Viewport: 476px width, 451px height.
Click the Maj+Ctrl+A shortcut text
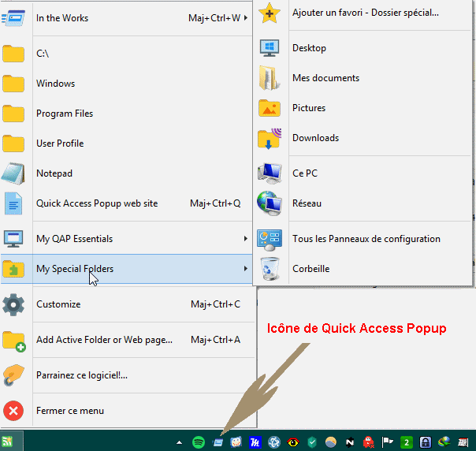coord(215,340)
